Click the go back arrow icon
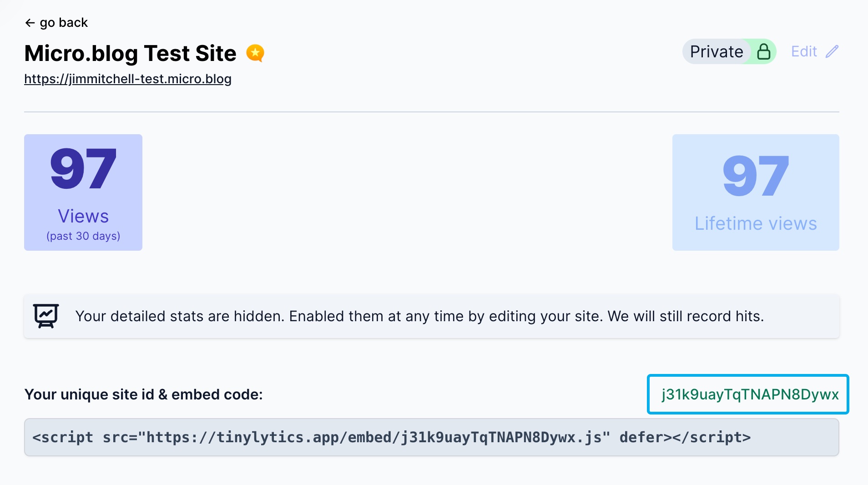This screenshot has width=868, height=485. pos(30,23)
